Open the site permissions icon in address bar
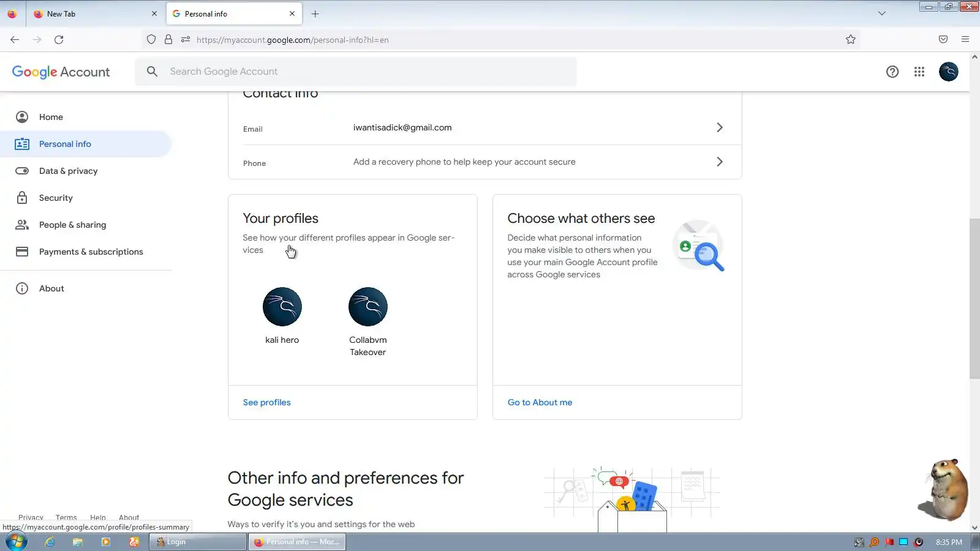Screen dimensions: 980x551 coord(186,40)
